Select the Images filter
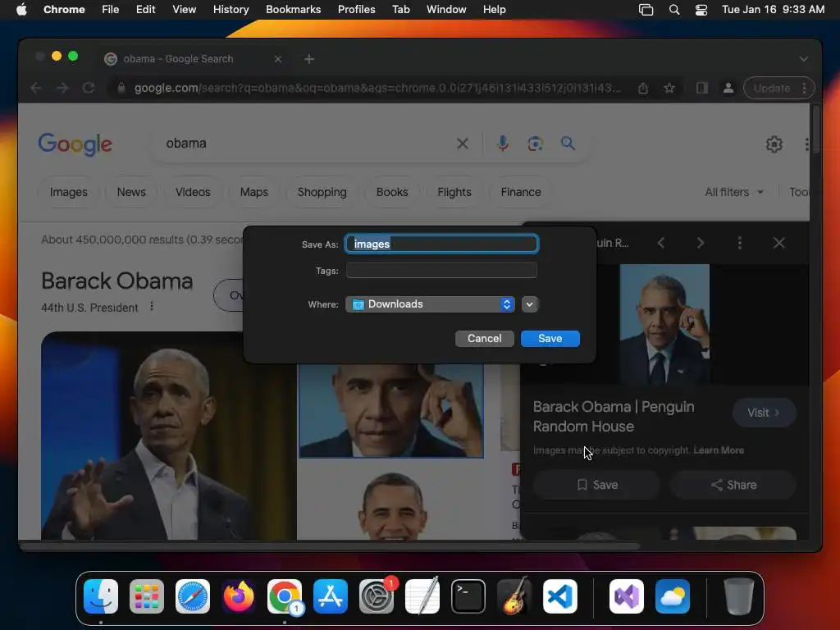The image size is (840, 630). point(69,192)
